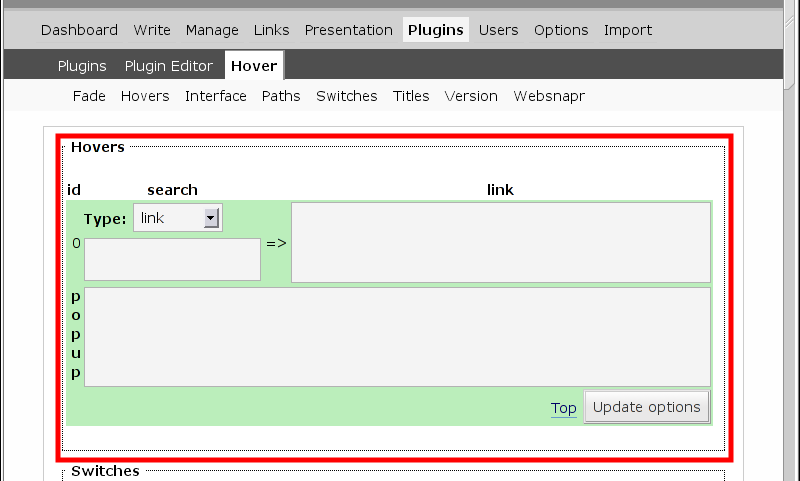800x481 pixels.
Task: Open the Manage menu item
Action: (x=212, y=30)
